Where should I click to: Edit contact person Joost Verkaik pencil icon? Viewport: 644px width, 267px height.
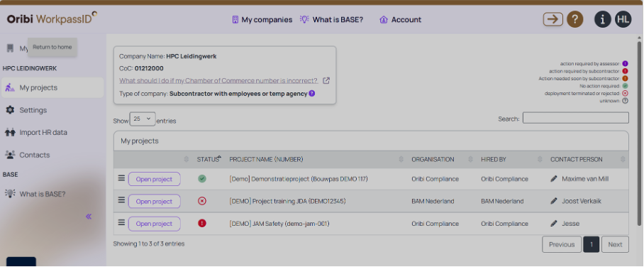tap(554, 201)
